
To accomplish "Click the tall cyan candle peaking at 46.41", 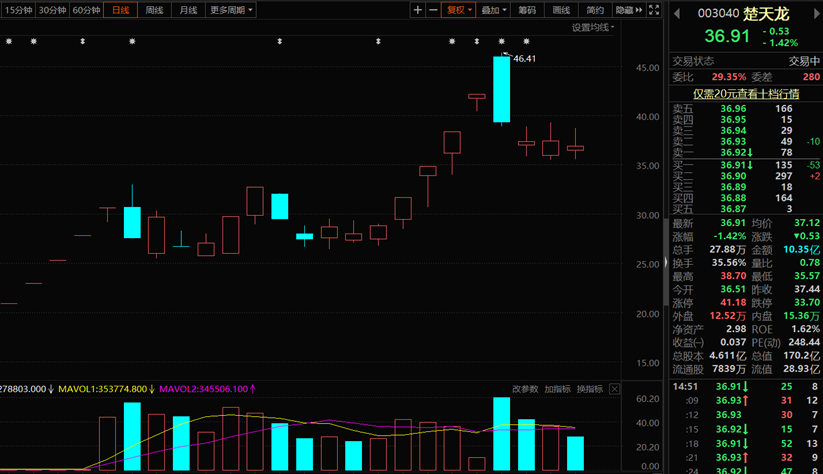I will coord(501,89).
